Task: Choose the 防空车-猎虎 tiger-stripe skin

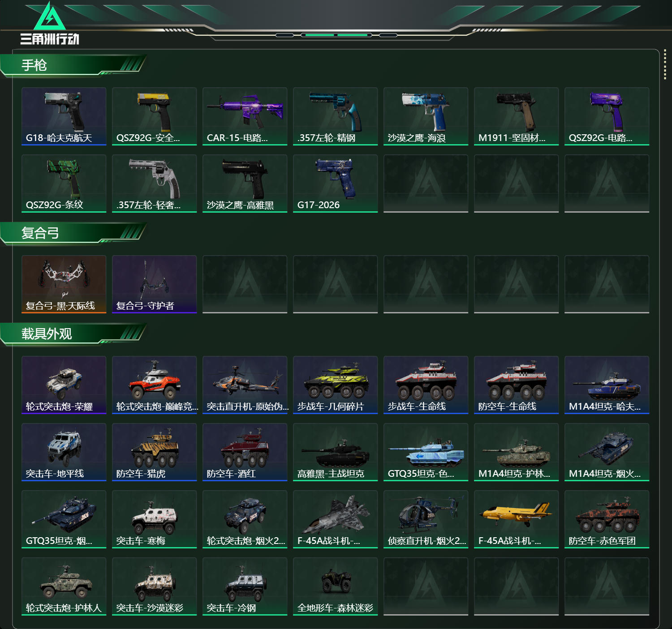Action: [x=155, y=452]
